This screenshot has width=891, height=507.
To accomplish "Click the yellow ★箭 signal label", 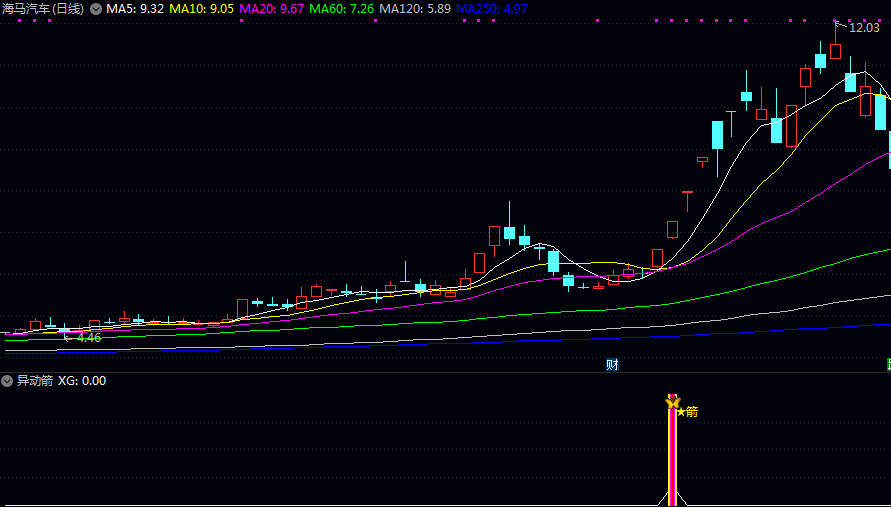I will pos(688,411).
